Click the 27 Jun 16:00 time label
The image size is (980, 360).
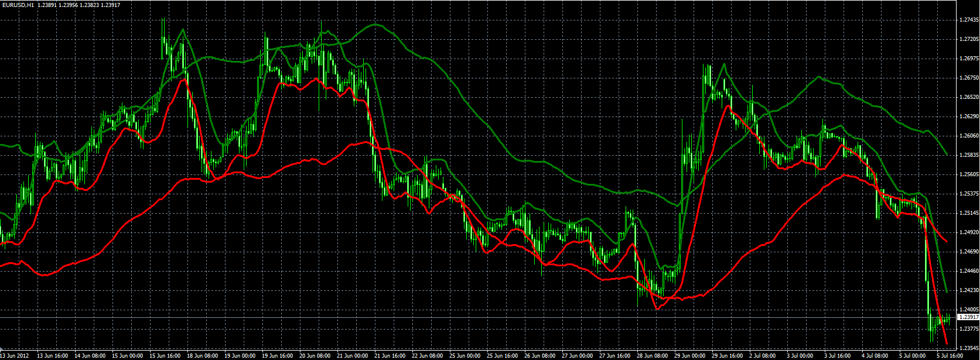pos(614,356)
